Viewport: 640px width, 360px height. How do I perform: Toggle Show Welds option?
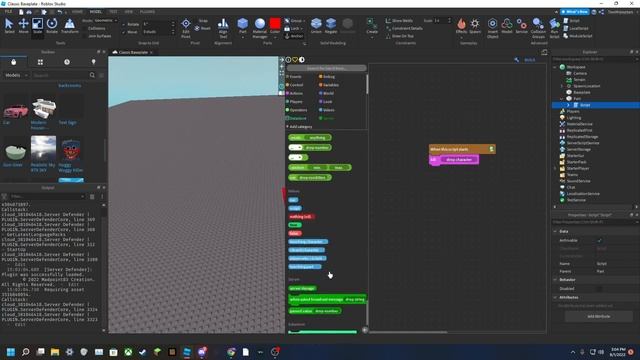click(399, 20)
